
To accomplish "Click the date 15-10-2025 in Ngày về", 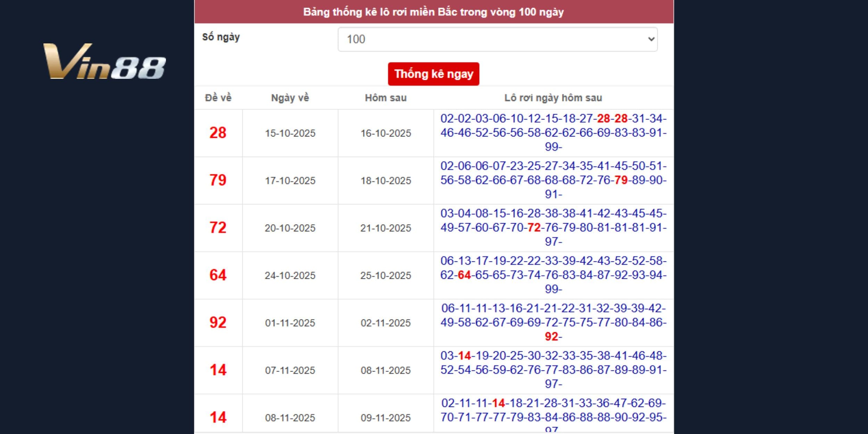I will (x=290, y=133).
